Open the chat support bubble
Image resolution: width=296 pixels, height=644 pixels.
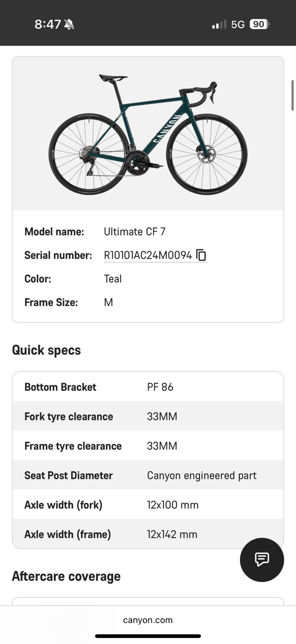pyautogui.click(x=262, y=560)
